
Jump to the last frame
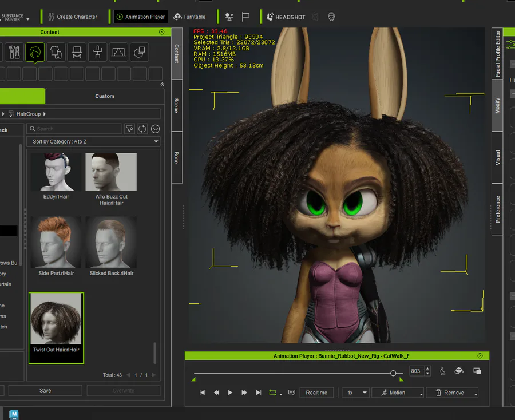tap(259, 393)
